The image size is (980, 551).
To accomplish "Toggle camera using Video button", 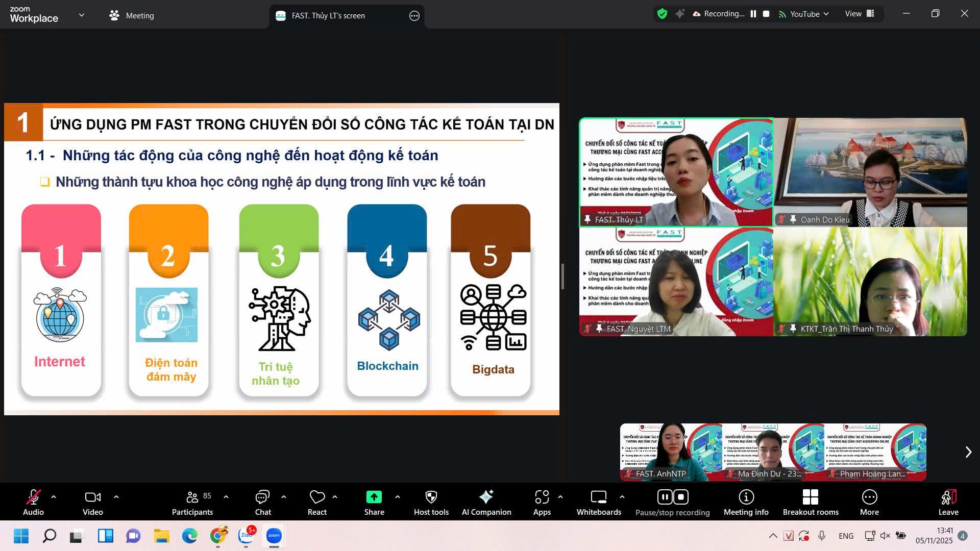I will coord(93,503).
